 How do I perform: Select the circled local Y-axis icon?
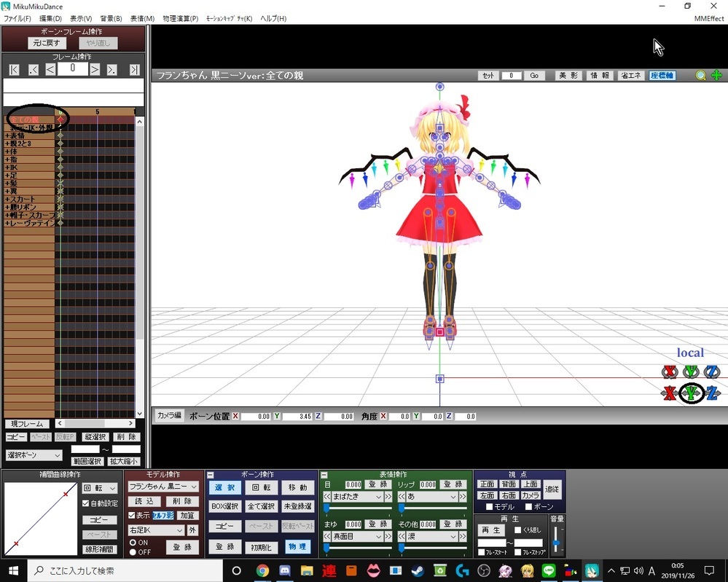click(x=691, y=393)
